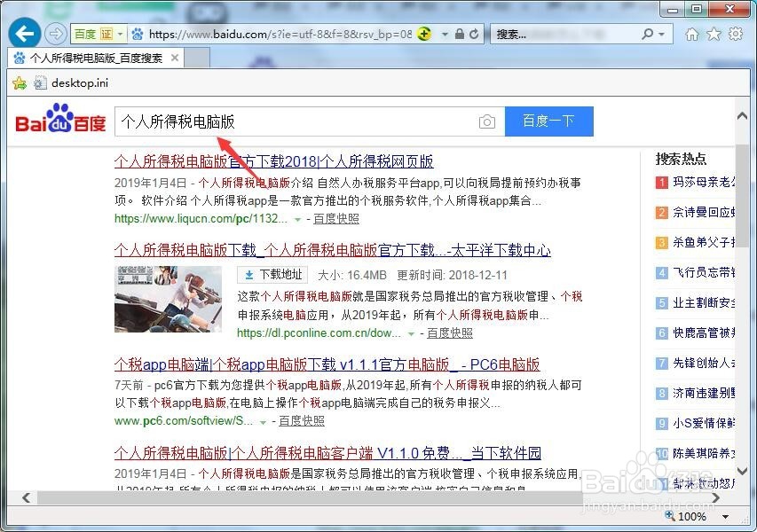Open the desktop.ini favorites bar item
The width and height of the screenshot is (757, 532).
(x=72, y=83)
